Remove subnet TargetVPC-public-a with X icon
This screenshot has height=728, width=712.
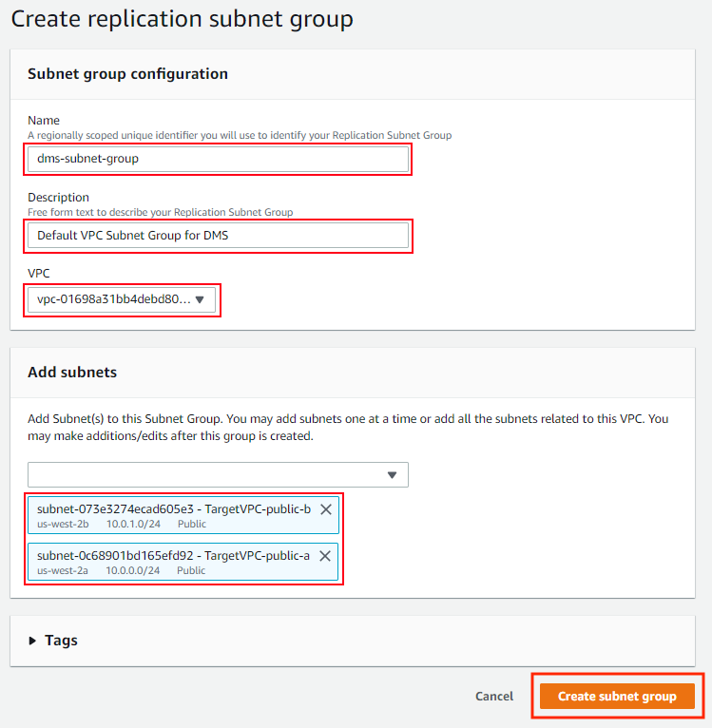[325, 556]
